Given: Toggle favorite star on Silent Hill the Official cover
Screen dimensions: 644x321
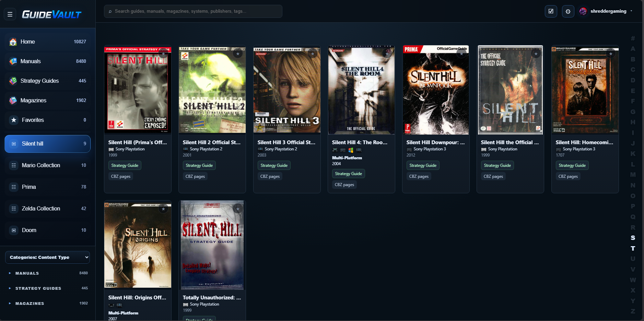Looking at the screenshot, I should tap(536, 54).
